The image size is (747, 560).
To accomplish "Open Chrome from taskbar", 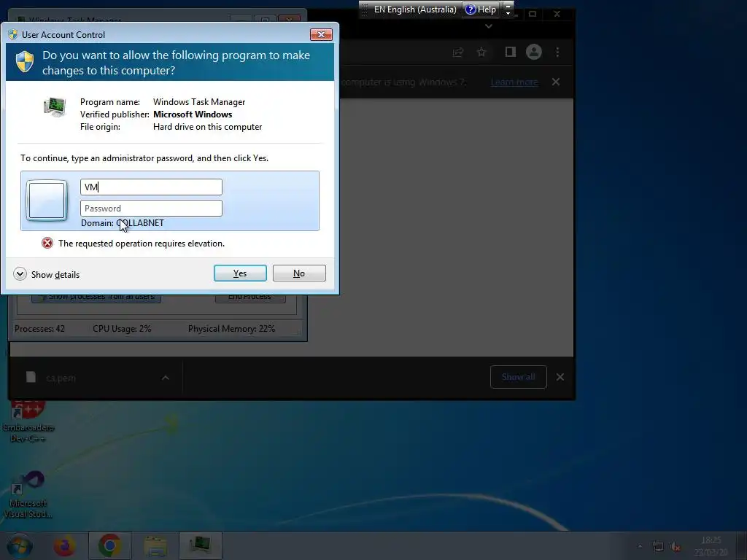I will click(x=109, y=545).
